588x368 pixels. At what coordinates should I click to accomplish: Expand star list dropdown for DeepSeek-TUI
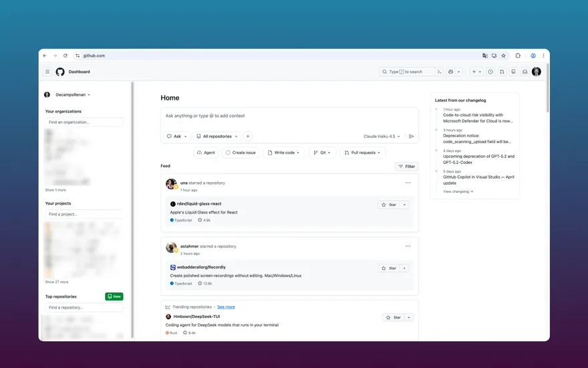coord(409,318)
